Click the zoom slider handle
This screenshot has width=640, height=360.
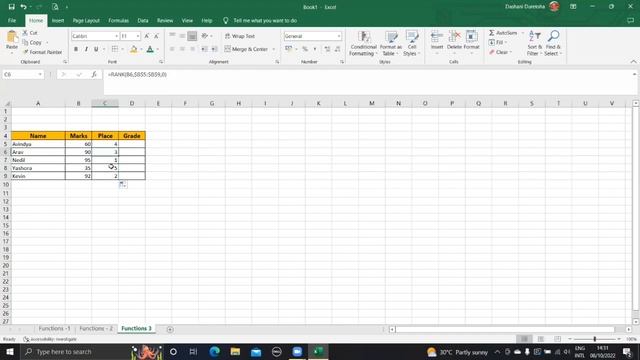(x=595, y=339)
